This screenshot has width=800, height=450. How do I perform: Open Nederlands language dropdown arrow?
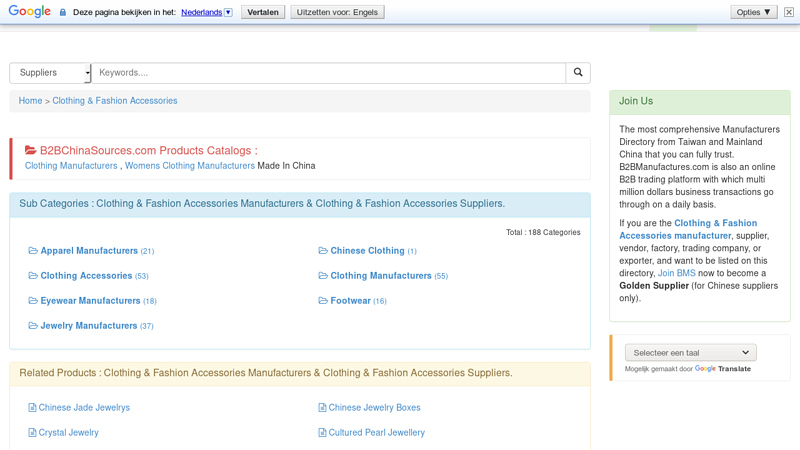pyautogui.click(x=229, y=12)
